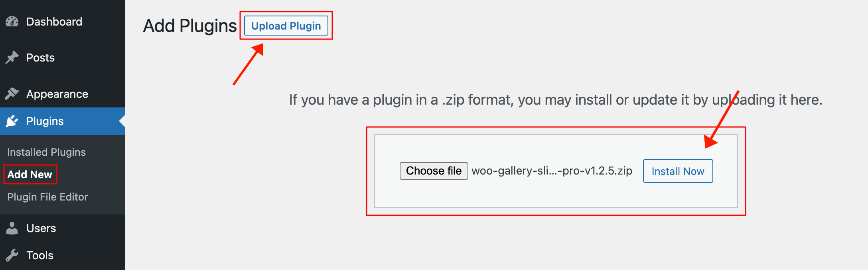Open the Plugin File Editor submenu
This screenshot has height=270, width=868.
tap(47, 197)
